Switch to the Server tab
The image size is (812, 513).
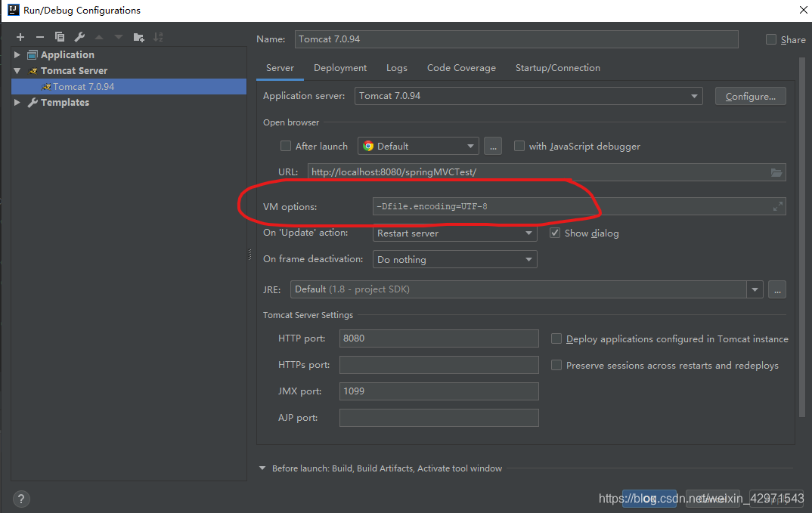click(x=280, y=68)
